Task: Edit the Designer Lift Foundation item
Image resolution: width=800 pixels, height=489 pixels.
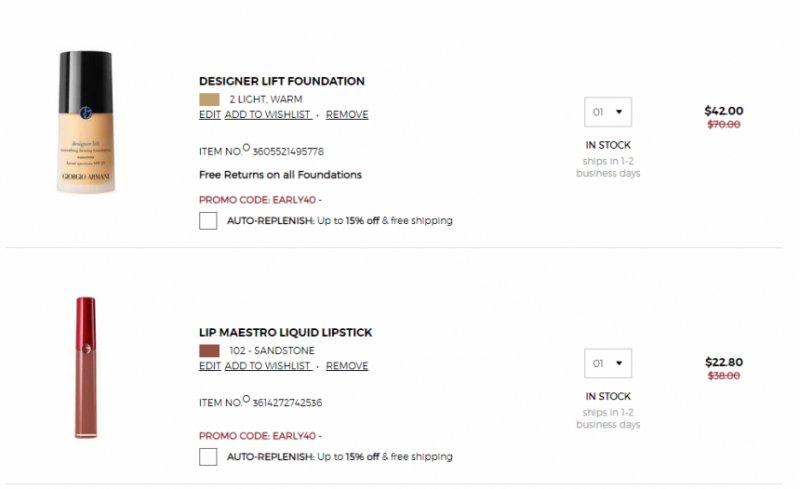Action: click(209, 115)
